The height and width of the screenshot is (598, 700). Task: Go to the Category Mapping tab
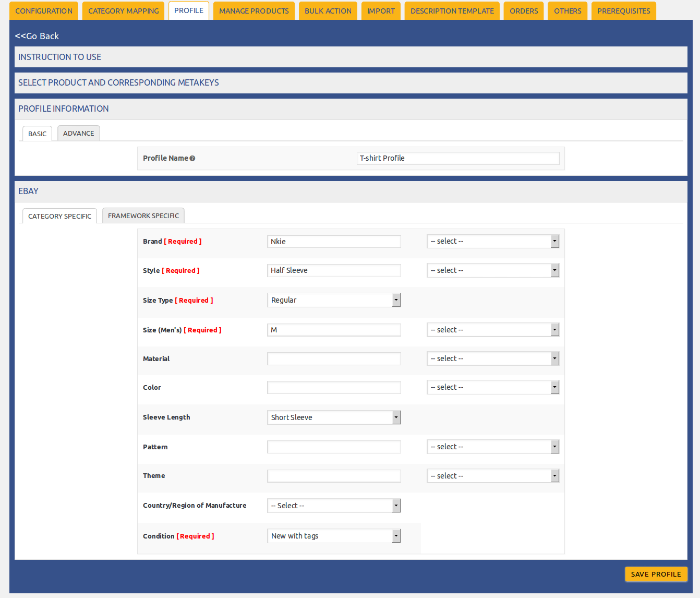[x=123, y=11]
